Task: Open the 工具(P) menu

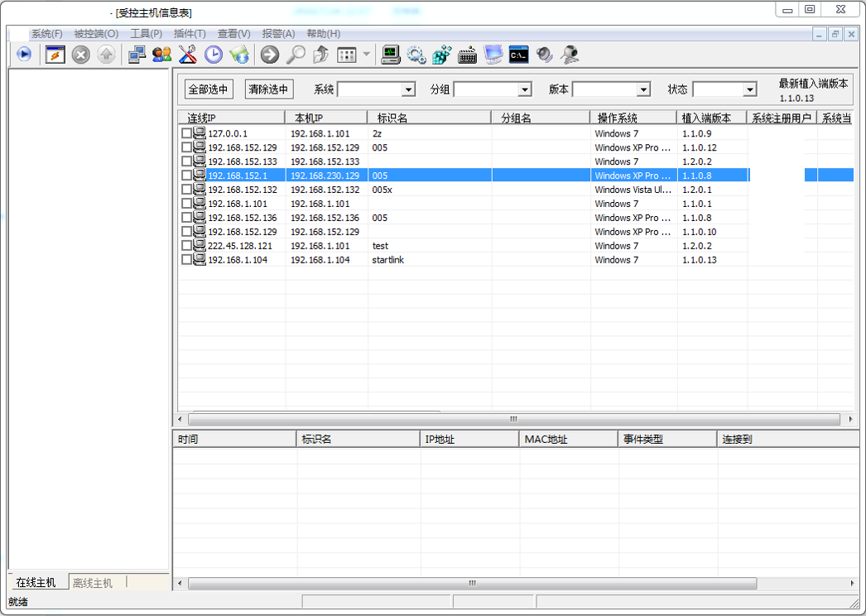Action: click(146, 34)
